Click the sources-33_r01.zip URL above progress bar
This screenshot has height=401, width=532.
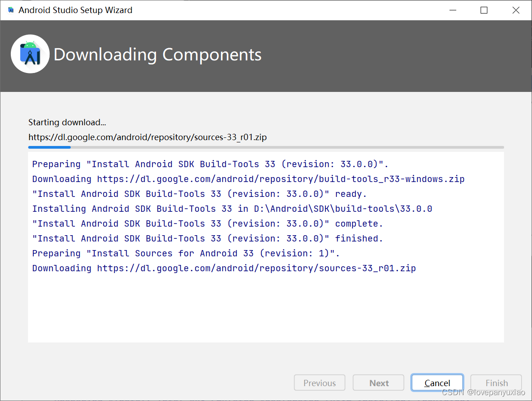coord(147,137)
